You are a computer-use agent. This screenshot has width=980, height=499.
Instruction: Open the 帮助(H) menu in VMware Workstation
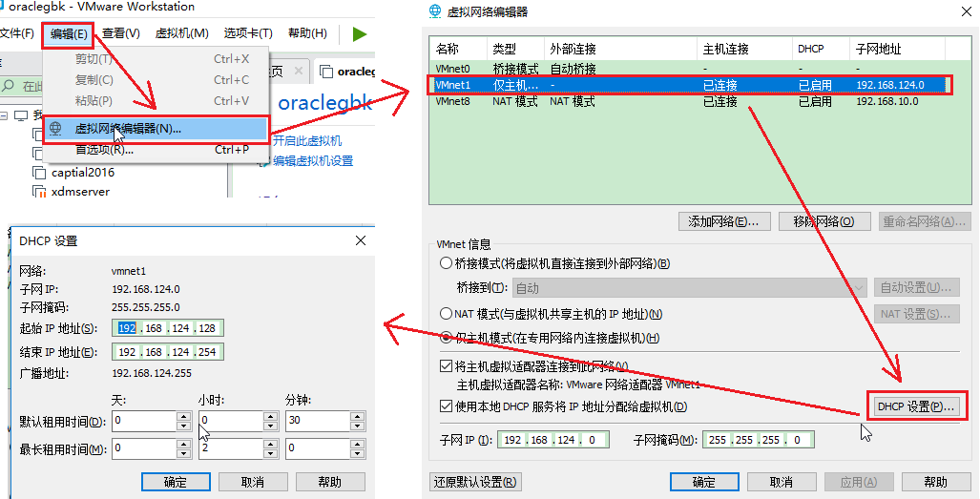[x=307, y=33]
